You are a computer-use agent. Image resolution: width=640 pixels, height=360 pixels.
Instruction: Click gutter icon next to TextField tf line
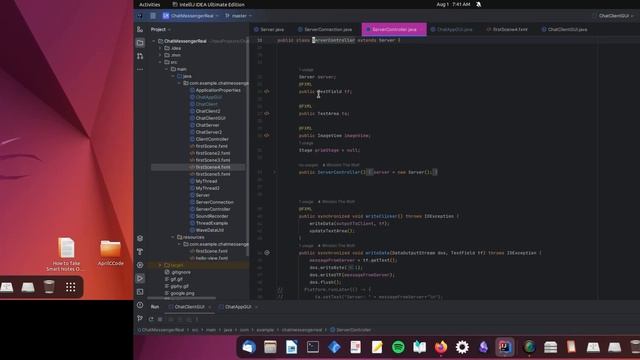point(267,91)
